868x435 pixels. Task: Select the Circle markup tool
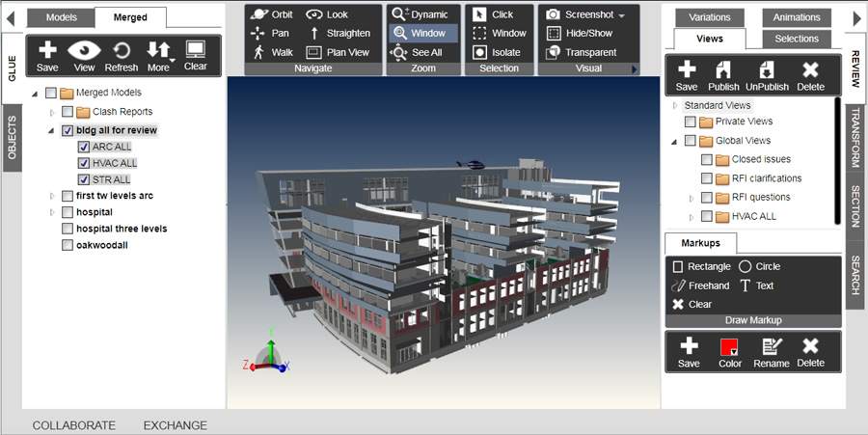click(x=759, y=266)
